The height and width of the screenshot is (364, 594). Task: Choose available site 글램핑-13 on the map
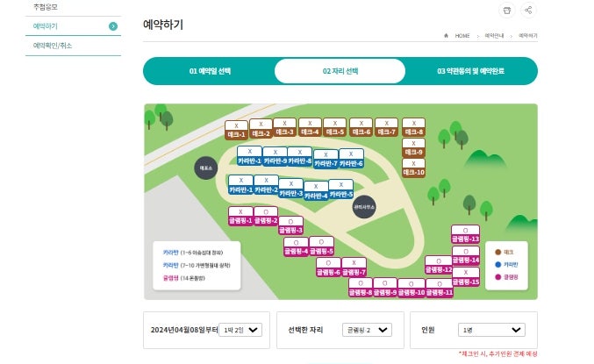pos(465,234)
